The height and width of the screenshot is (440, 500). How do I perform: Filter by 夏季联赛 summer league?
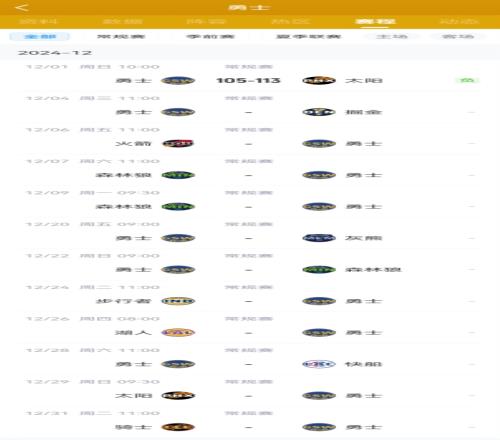tap(308, 36)
